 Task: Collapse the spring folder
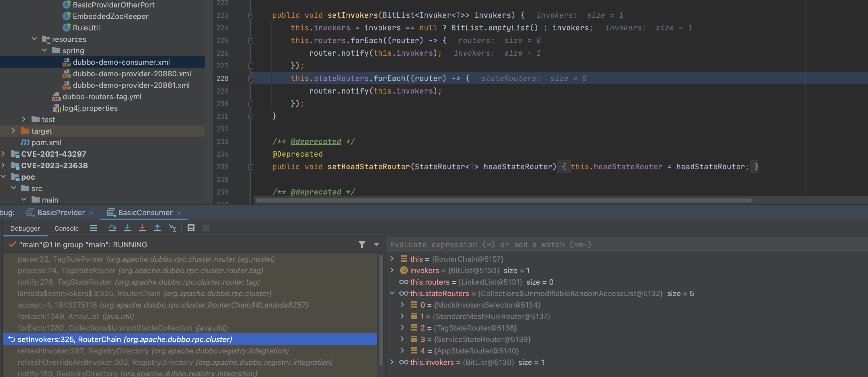click(x=44, y=50)
